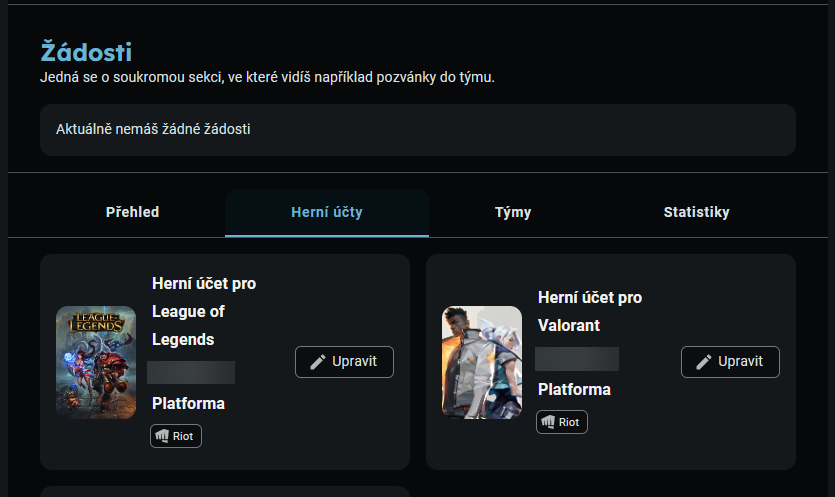The height and width of the screenshot is (497, 835).
Task: Click the Riot fist logo under League of Legends
Action: (163, 436)
